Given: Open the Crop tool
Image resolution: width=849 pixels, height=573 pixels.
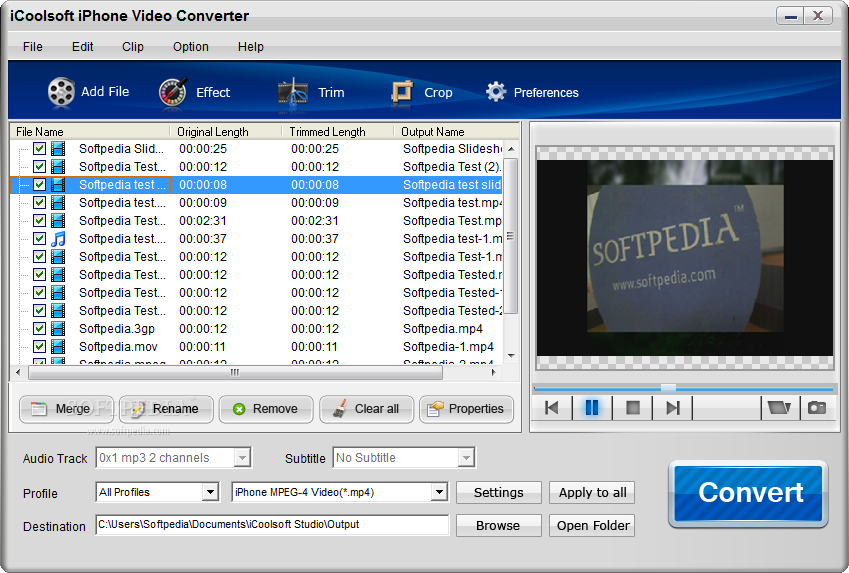Looking at the screenshot, I should pos(422,93).
